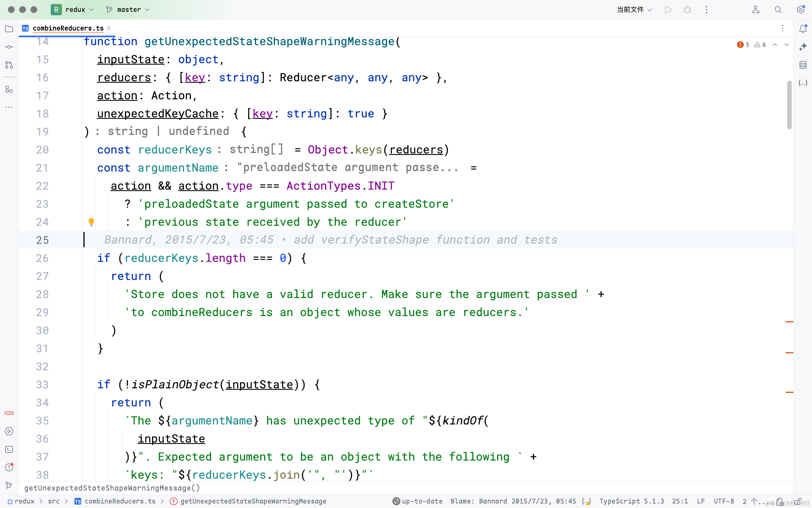Open the Database tool window
Image resolution: width=812 pixels, height=508 pixels.
tap(803, 65)
